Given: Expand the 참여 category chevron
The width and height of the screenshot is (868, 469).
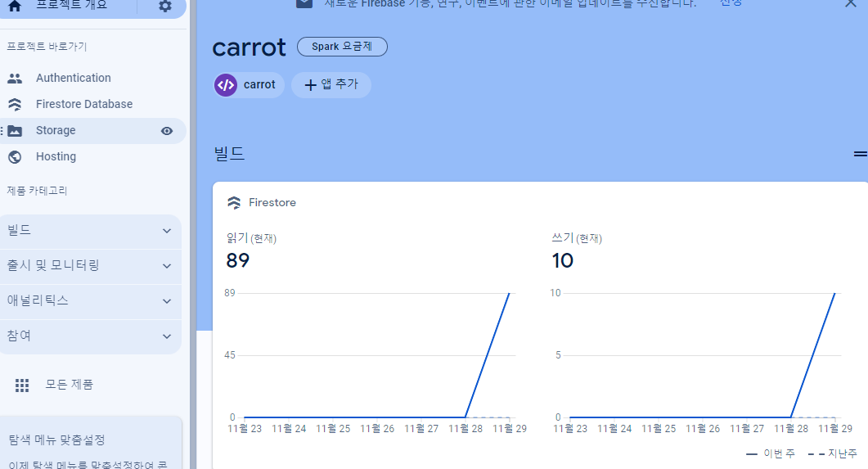Looking at the screenshot, I should tap(167, 336).
